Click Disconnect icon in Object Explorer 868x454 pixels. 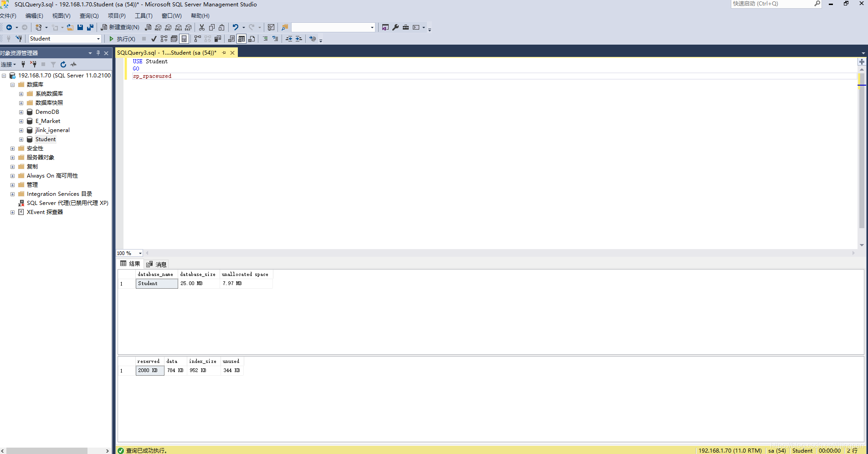(x=33, y=64)
